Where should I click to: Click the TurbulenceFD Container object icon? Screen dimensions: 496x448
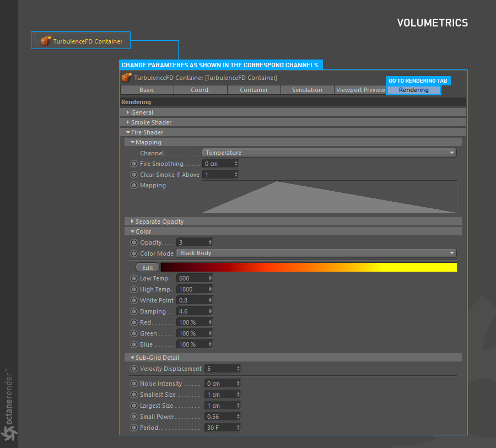tap(46, 41)
